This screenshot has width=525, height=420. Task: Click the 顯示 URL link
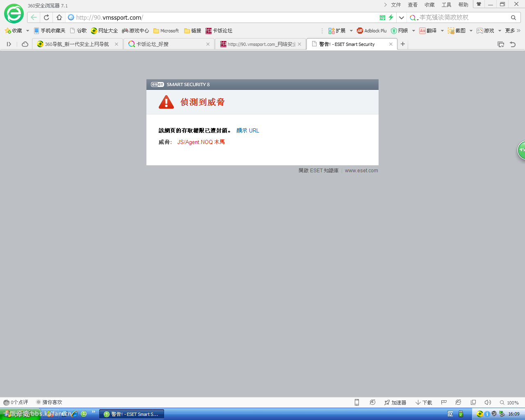[x=248, y=130]
